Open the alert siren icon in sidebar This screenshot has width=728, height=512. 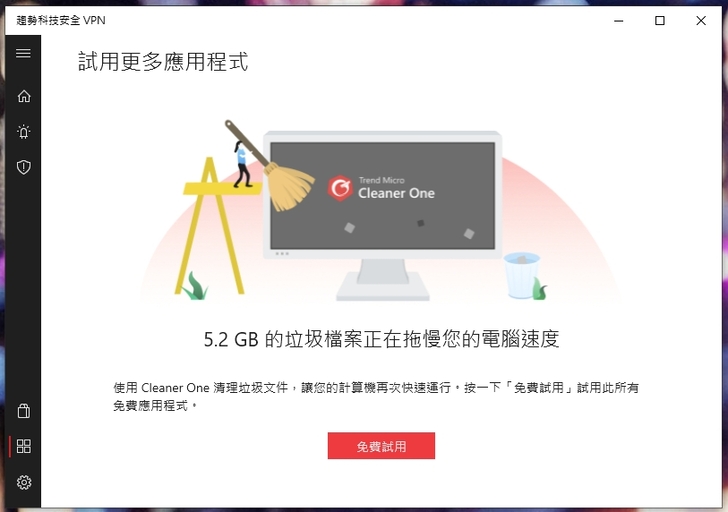pyautogui.click(x=24, y=132)
